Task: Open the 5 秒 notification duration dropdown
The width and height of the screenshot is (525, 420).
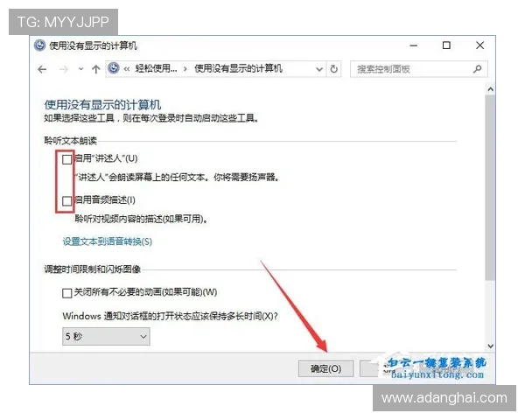Action: pyautogui.click(x=106, y=336)
